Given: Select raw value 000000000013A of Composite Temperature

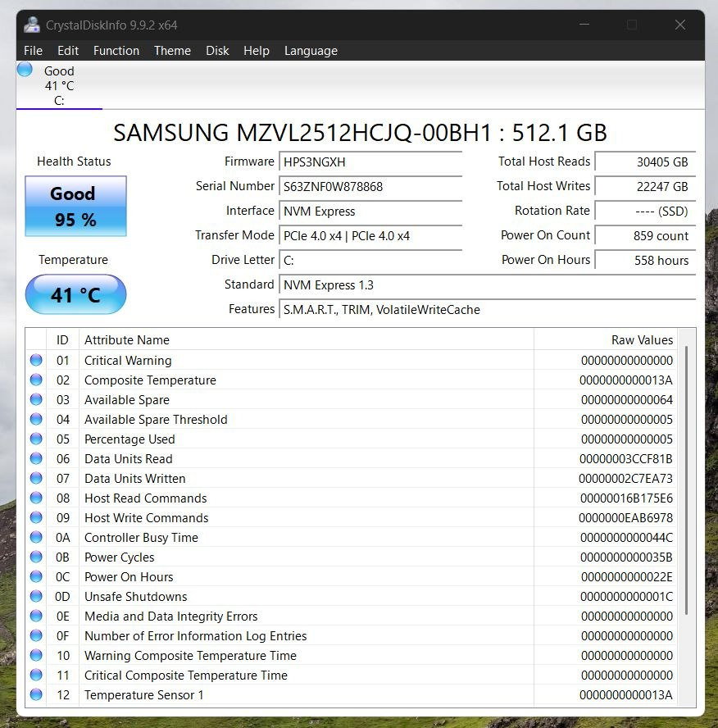Looking at the screenshot, I should (626, 380).
